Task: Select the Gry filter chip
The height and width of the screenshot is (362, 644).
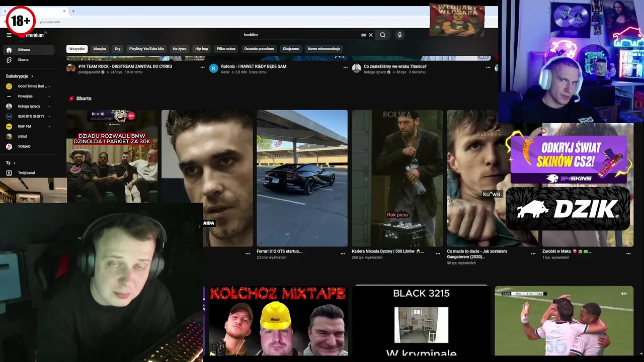Action: click(x=118, y=49)
